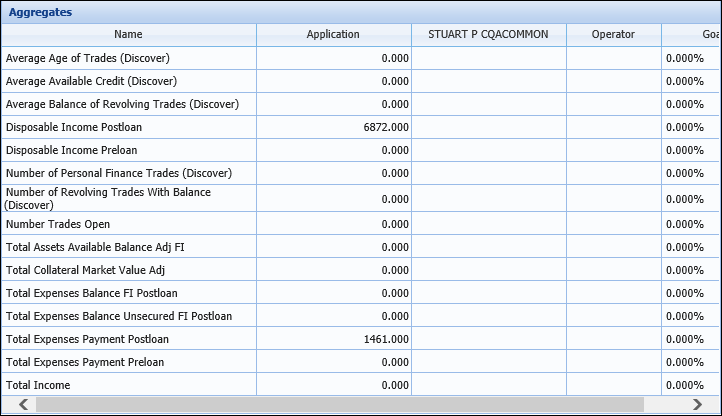Click 0.000% for Total Expenses Payment Postloan
722x416 pixels.
coord(685,340)
